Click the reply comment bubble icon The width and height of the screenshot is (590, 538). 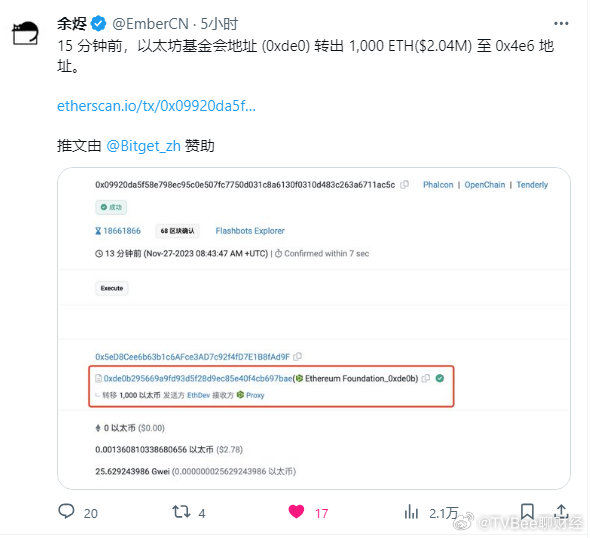66,512
